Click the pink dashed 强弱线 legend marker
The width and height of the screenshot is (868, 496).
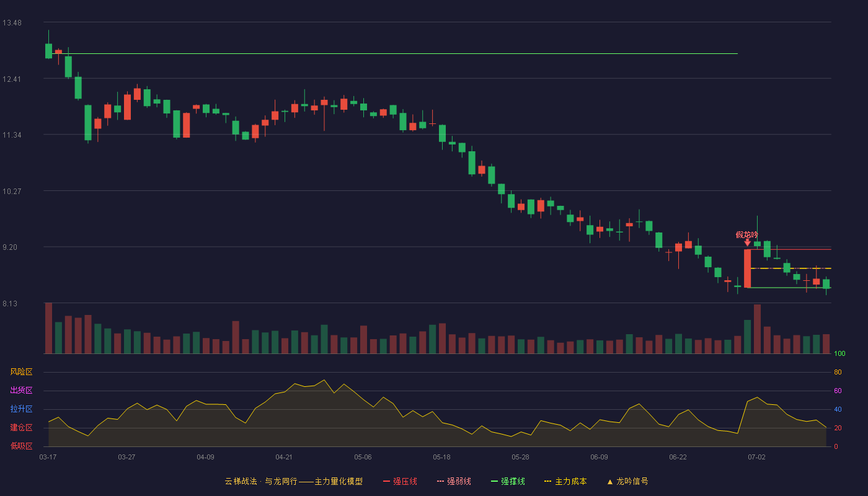440,481
